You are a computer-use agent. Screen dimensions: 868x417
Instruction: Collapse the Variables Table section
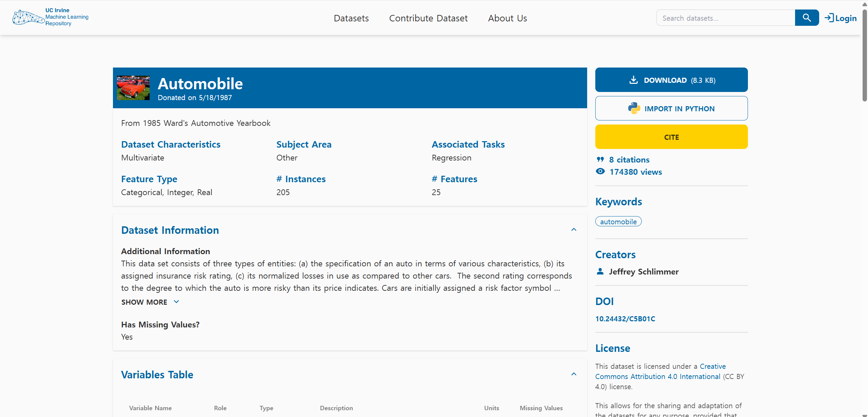574,374
